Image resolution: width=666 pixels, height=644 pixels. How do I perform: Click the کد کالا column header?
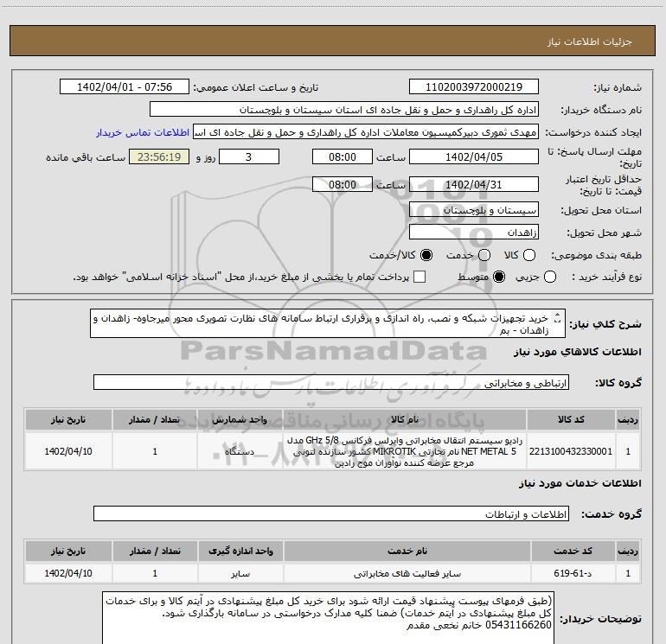click(x=571, y=419)
